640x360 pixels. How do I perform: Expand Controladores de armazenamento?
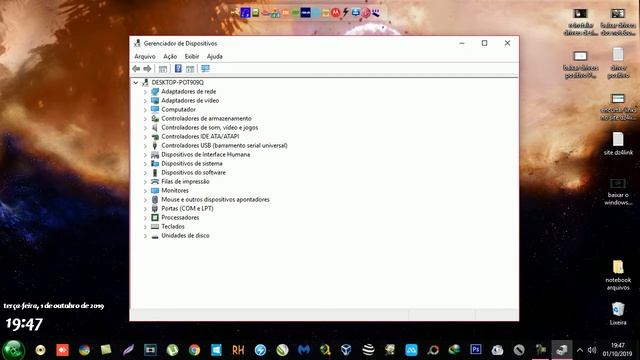click(x=145, y=119)
